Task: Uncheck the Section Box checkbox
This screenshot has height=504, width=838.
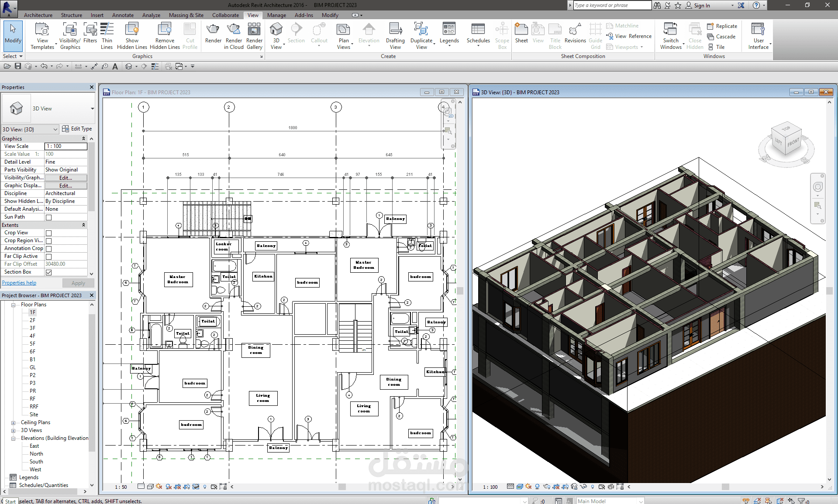Action: click(49, 272)
